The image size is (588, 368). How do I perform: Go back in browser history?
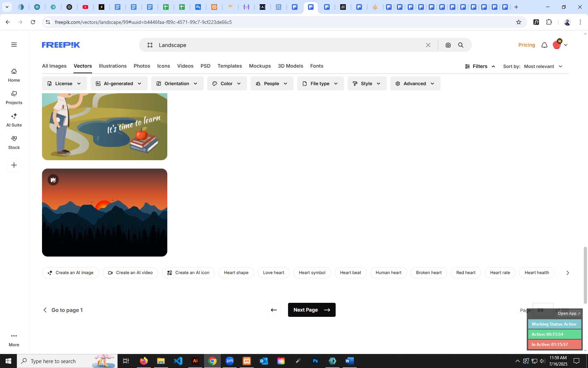(x=8, y=22)
